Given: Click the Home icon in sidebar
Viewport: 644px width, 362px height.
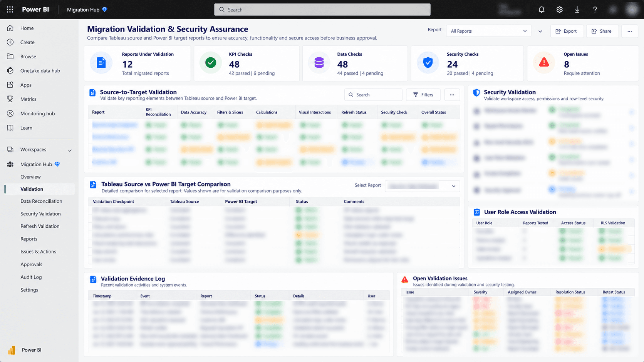Looking at the screenshot, I should pyautogui.click(x=10, y=28).
